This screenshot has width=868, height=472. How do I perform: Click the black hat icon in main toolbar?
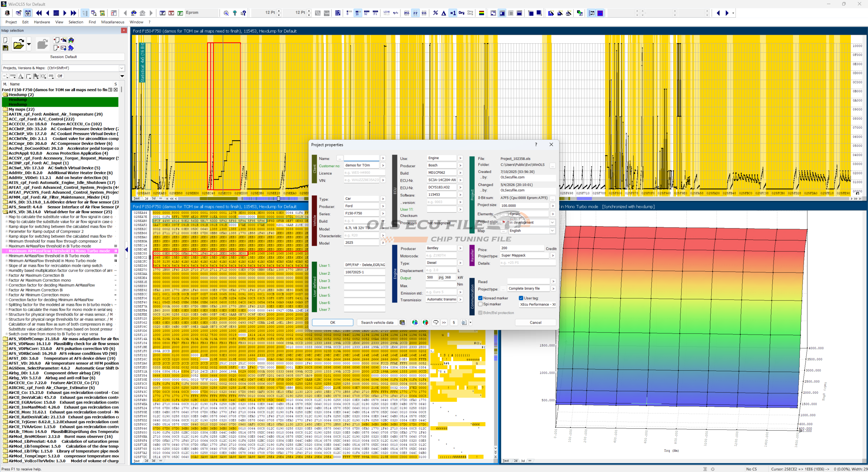click(x=7, y=13)
